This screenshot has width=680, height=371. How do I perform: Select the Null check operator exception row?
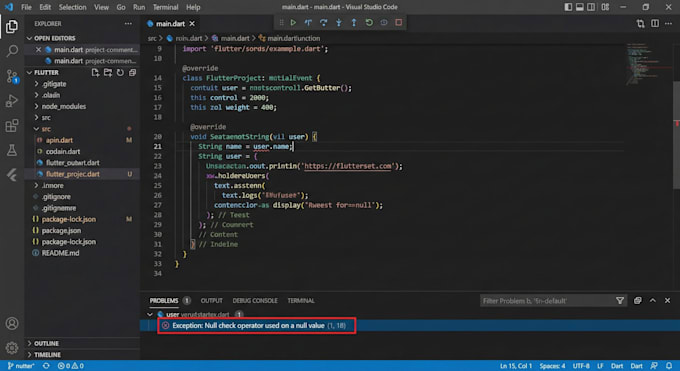coord(410,325)
